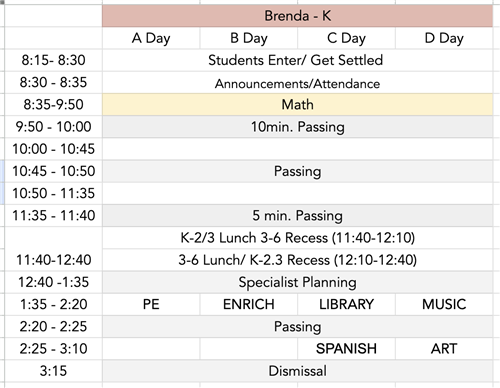Click the PE cell under A Day
Image resolution: width=500 pixels, height=388 pixels.
click(151, 304)
